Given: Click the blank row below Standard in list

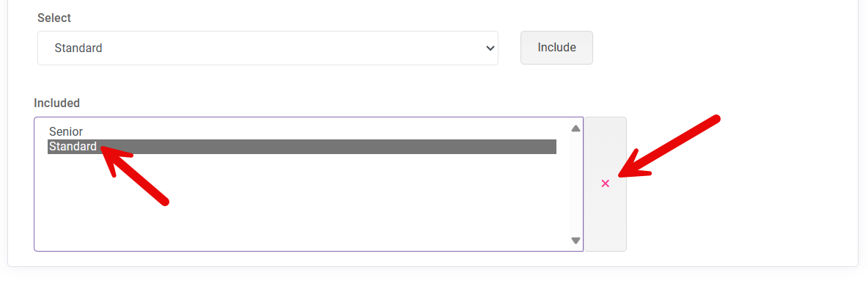Looking at the screenshot, I should (x=302, y=162).
